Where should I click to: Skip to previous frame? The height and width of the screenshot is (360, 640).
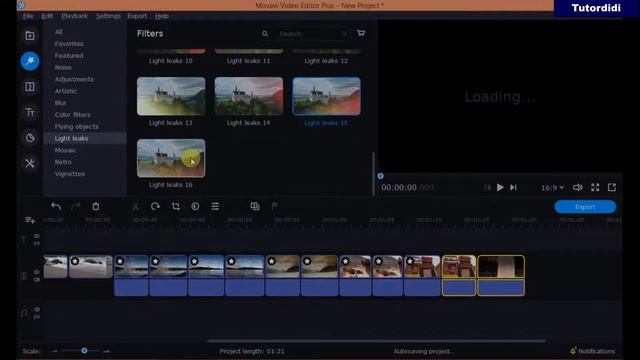click(487, 187)
